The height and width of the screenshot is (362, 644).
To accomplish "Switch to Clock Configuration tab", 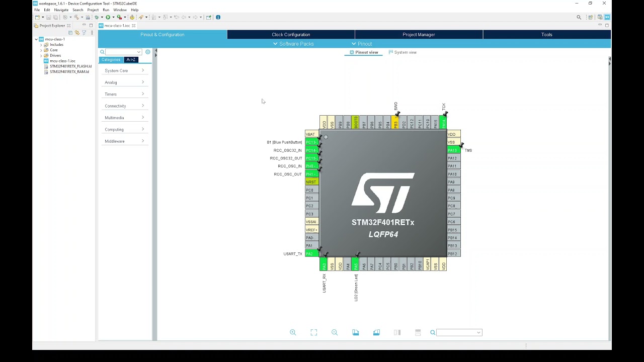I will 291,35.
